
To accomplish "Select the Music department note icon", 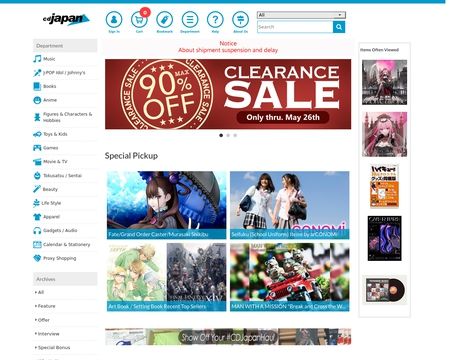I will (37, 59).
